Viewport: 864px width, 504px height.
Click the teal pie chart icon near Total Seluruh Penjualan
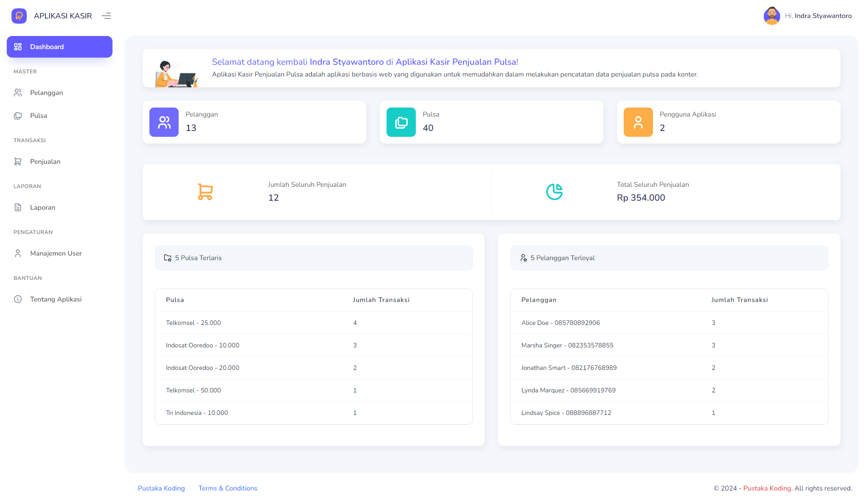coord(554,192)
